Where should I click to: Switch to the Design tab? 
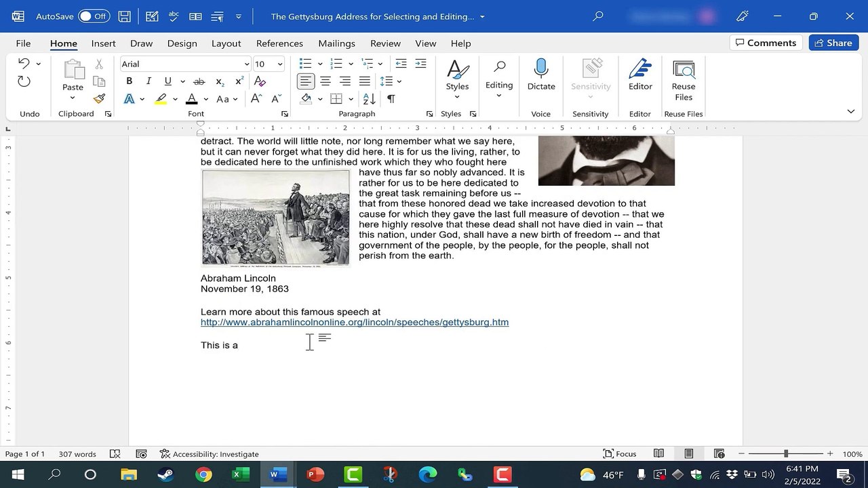[182, 43]
